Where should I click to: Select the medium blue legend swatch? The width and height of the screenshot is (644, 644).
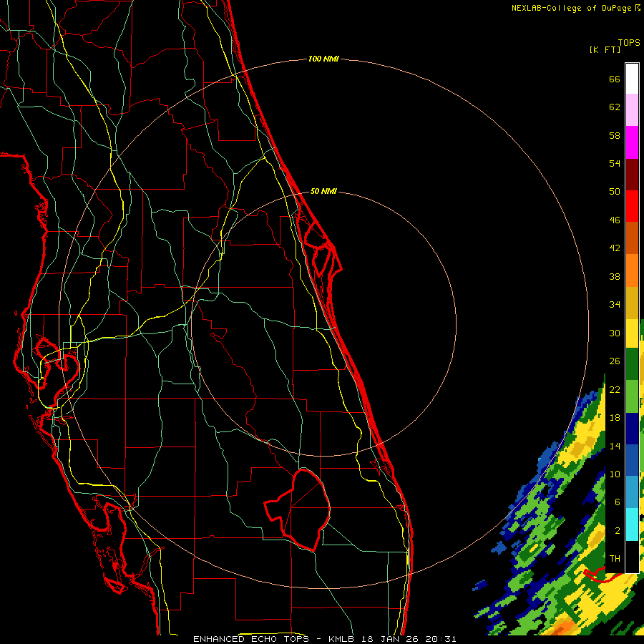pos(632,460)
